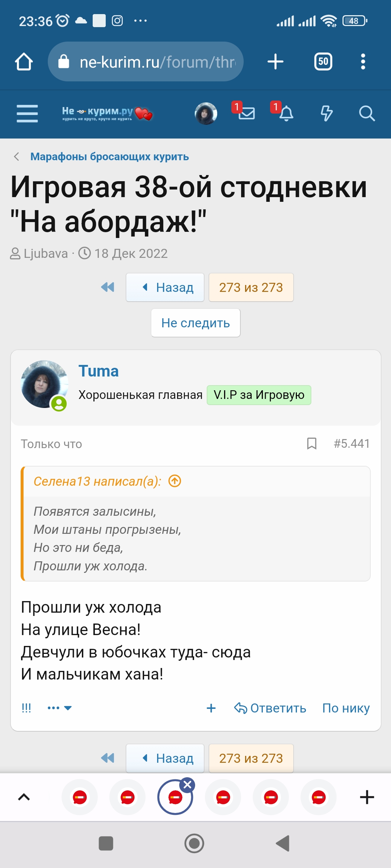Open Tuma's profile avatar in post
This screenshot has width=391, height=868.
[44, 384]
